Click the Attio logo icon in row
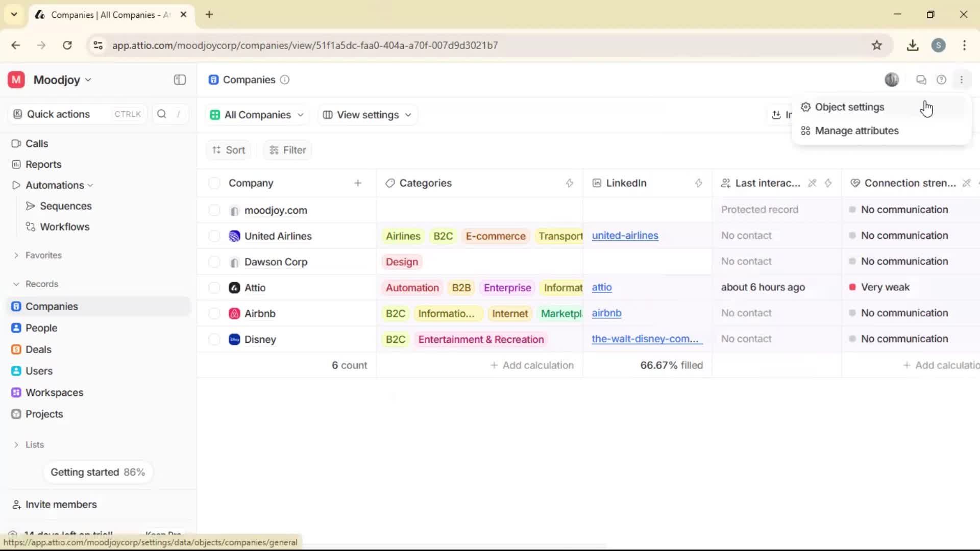The height and width of the screenshot is (551, 980). (234, 288)
